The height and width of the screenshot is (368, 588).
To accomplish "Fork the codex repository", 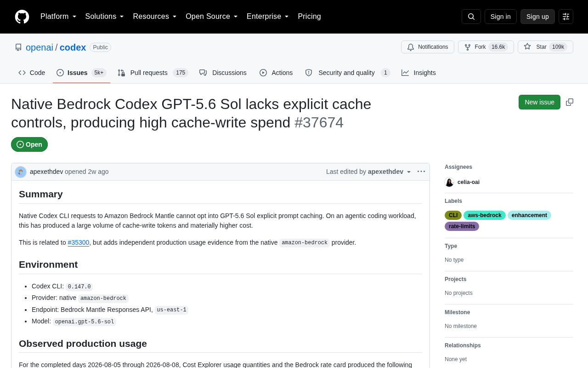I will click(486, 47).
